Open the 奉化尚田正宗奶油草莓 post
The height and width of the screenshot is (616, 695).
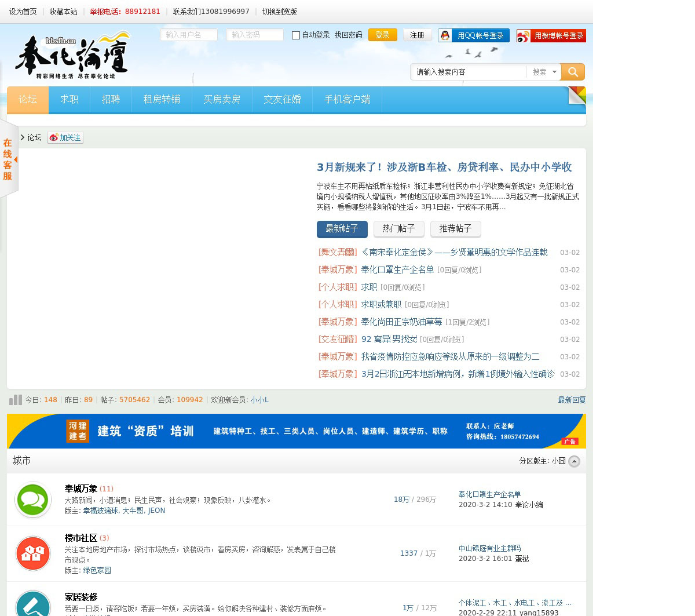(402, 322)
